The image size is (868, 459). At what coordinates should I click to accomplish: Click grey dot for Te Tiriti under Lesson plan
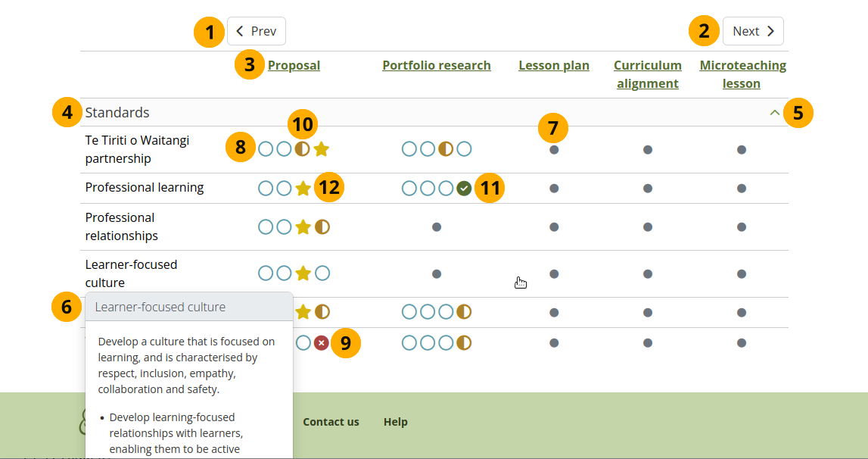click(554, 150)
